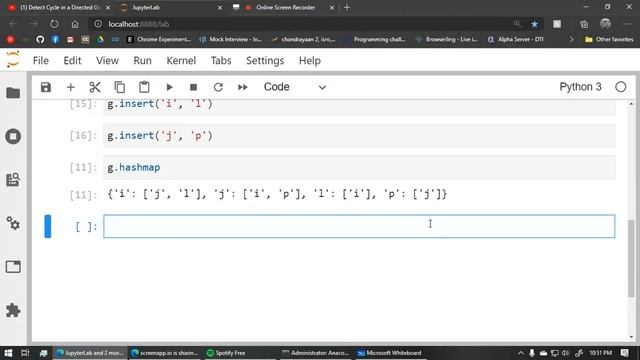Open Running Terminals and Kernels panel

coord(13,136)
